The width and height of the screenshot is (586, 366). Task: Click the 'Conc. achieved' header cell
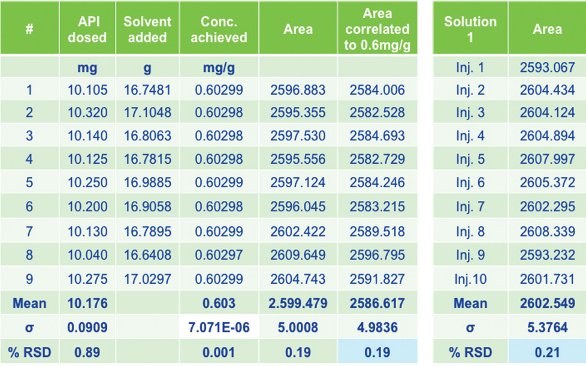tap(219, 29)
